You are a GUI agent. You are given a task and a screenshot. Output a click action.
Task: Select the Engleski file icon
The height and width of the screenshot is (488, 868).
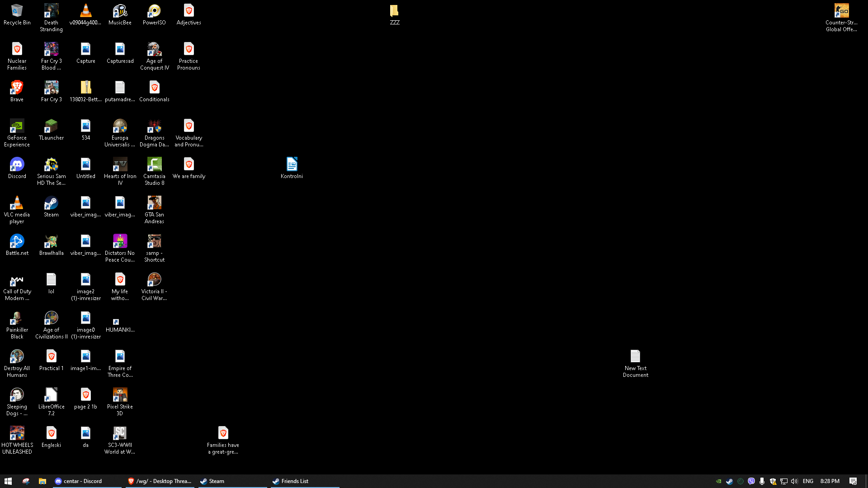(51, 437)
